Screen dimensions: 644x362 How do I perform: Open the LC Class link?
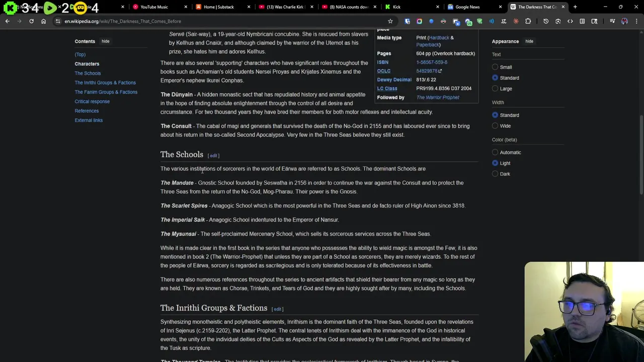coord(387,88)
